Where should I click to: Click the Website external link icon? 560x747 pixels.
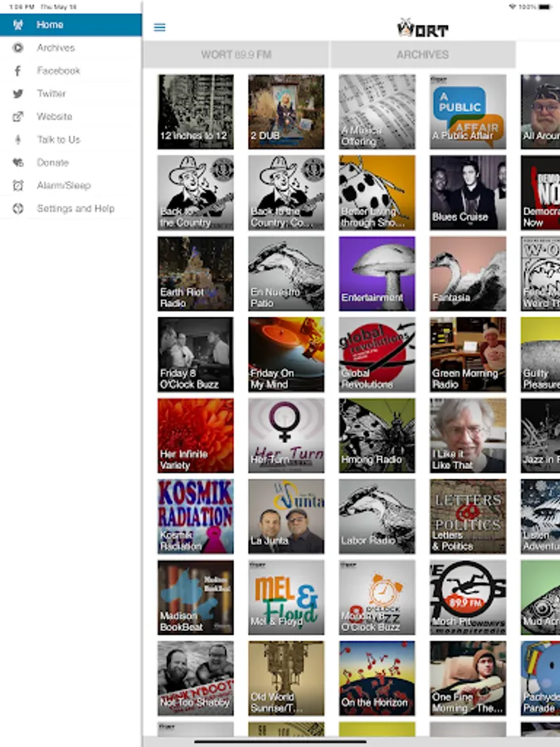click(x=18, y=116)
